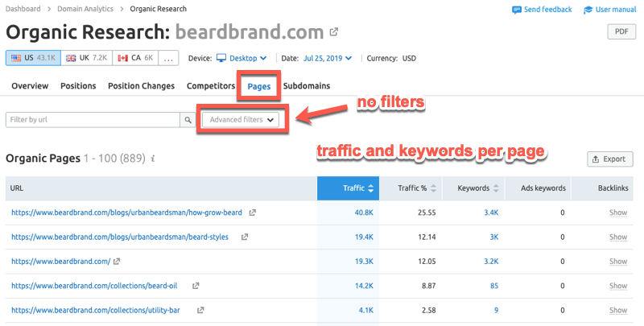Click external link icon for how-grow-beard URL

253,213
